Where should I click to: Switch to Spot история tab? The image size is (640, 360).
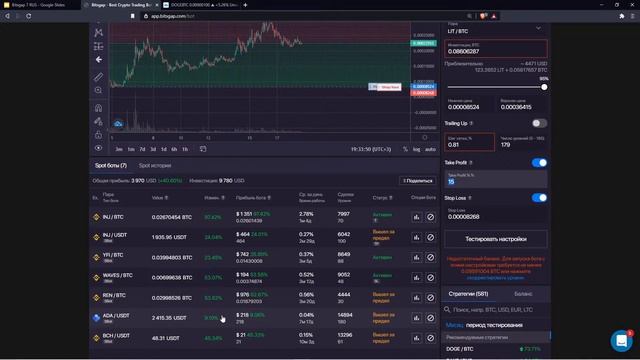point(155,166)
